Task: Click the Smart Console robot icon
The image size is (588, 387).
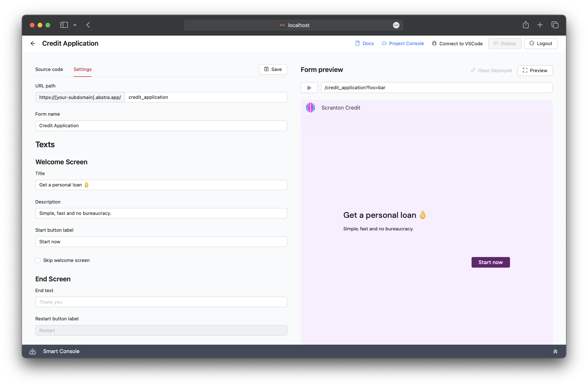Action: 33,351
